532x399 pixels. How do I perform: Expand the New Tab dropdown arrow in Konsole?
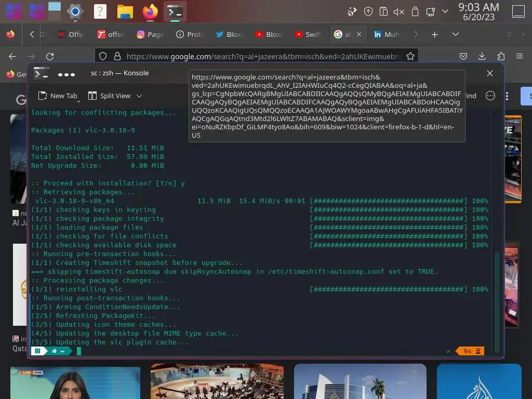[79, 101]
